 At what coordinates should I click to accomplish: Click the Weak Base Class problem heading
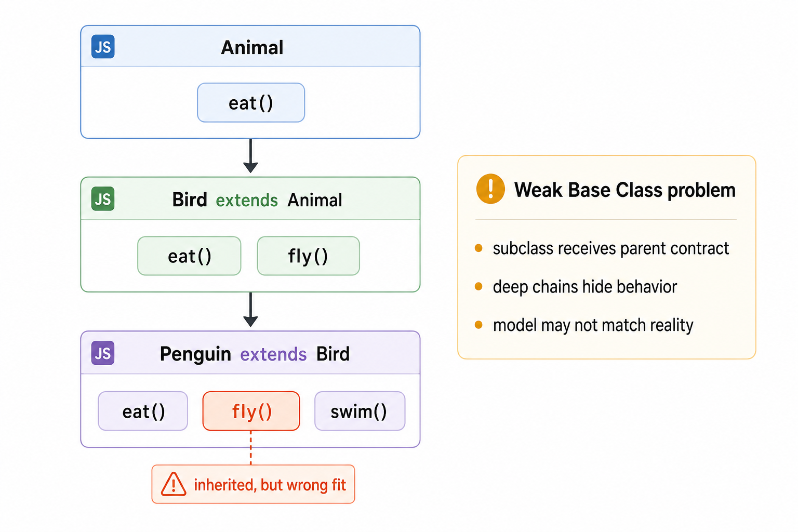coord(625,190)
